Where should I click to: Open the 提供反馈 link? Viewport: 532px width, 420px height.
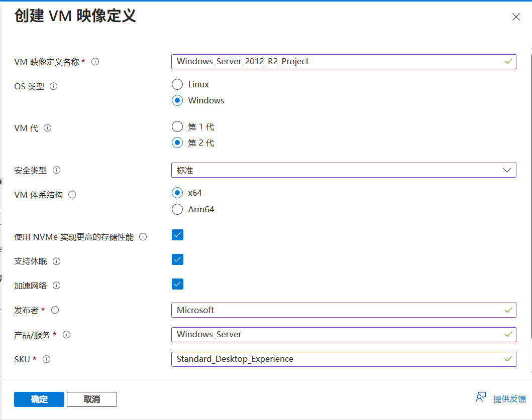[x=509, y=399]
